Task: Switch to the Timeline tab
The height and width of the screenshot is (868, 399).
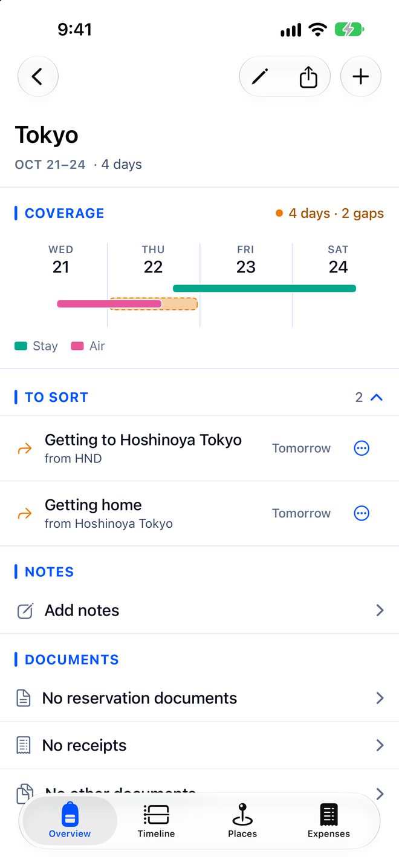Action: [156, 821]
